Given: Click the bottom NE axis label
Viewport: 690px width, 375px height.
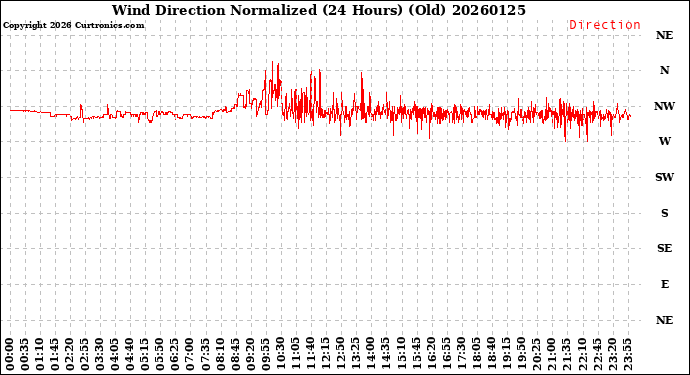Looking at the screenshot, I should coord(664,320).
